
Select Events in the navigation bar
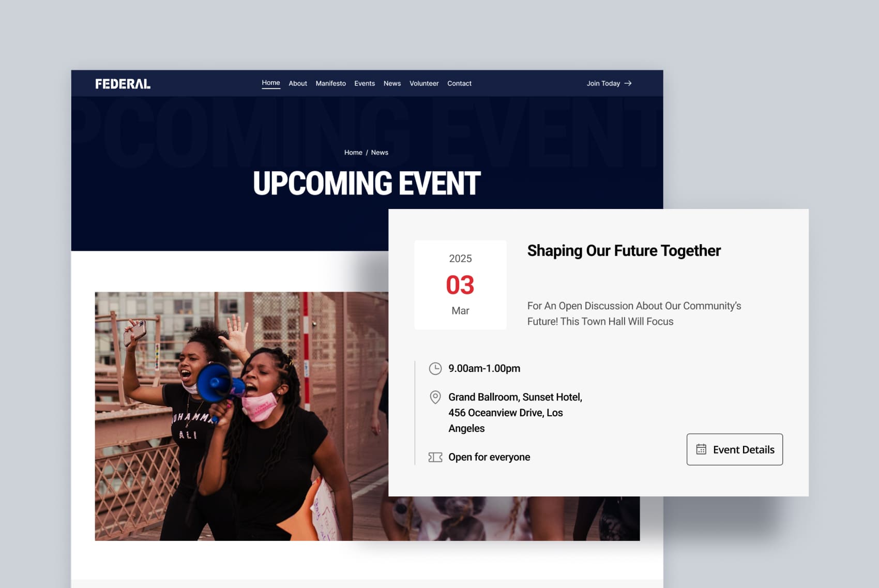365,83
